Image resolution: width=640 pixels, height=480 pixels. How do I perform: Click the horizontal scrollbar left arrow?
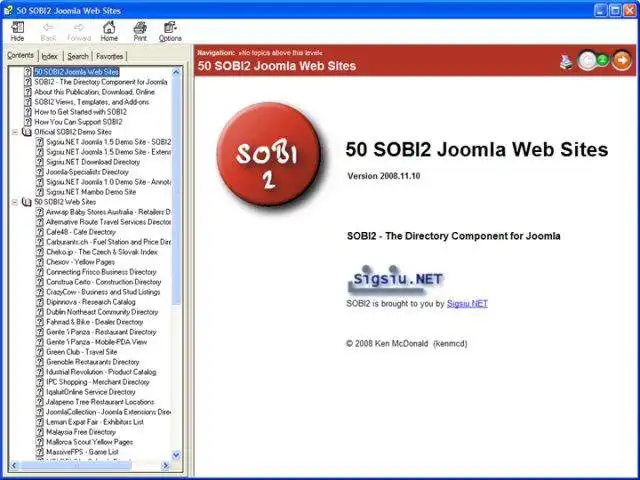[x=14, y=465]
